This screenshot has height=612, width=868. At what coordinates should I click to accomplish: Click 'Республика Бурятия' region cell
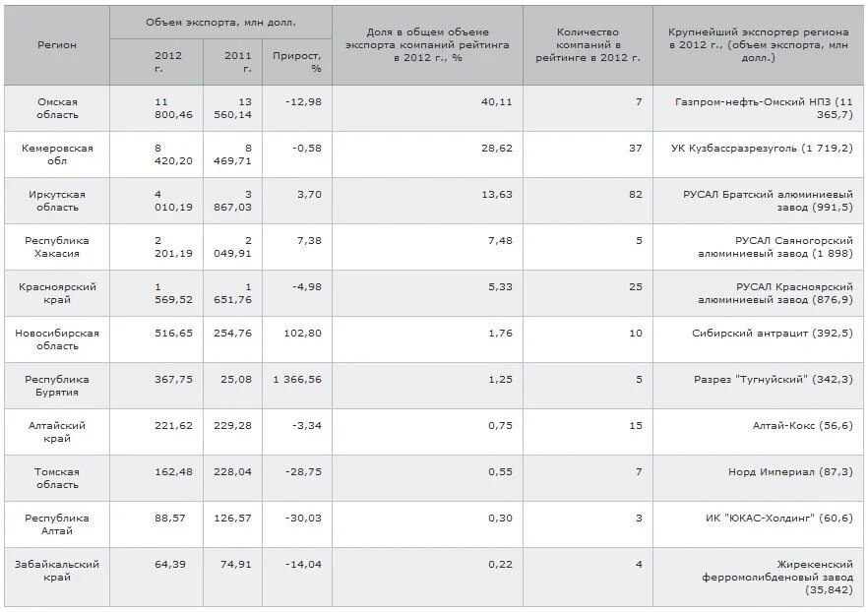pos(57,386)
